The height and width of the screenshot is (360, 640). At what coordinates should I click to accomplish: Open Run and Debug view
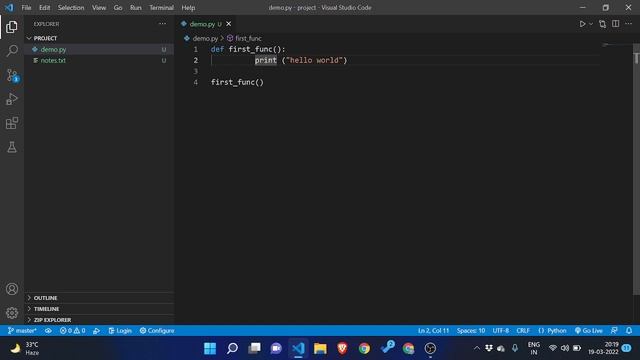(x=12, y=99)
